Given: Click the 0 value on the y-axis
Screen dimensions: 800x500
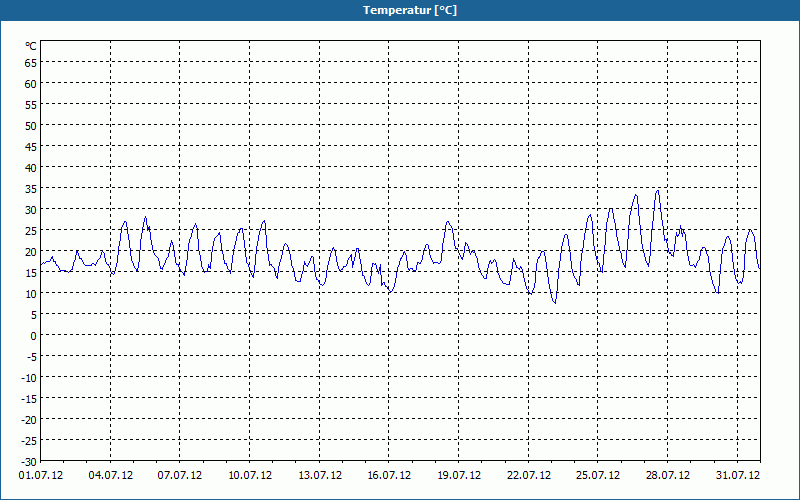Looking at the screenshot, I should coord(34,336).
